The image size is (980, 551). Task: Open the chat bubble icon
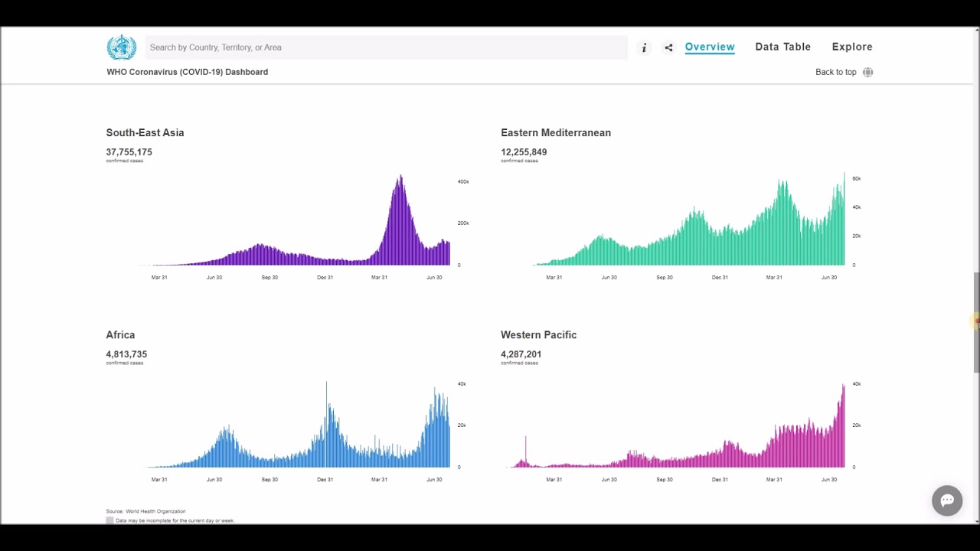947,500
